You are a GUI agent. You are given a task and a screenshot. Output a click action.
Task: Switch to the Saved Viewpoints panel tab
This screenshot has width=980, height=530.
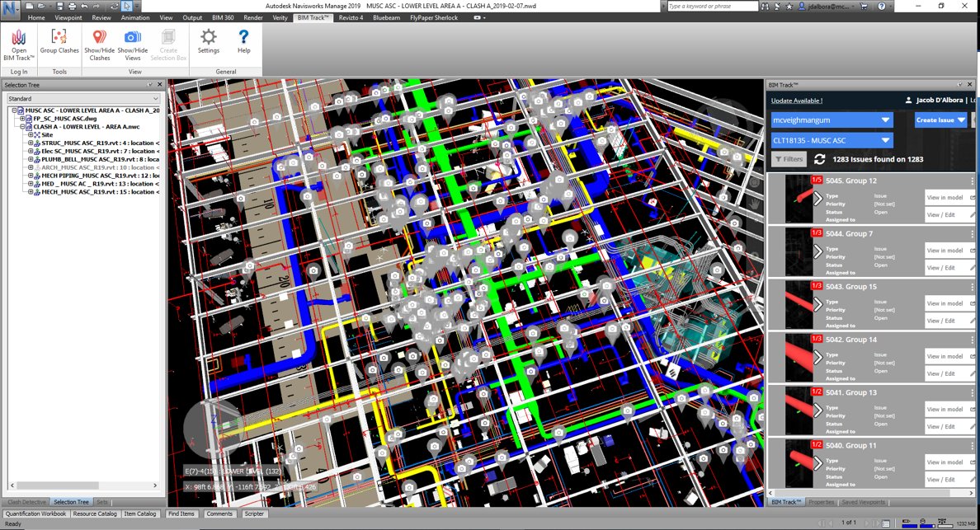pyautogui.click(x=863, y=502)
